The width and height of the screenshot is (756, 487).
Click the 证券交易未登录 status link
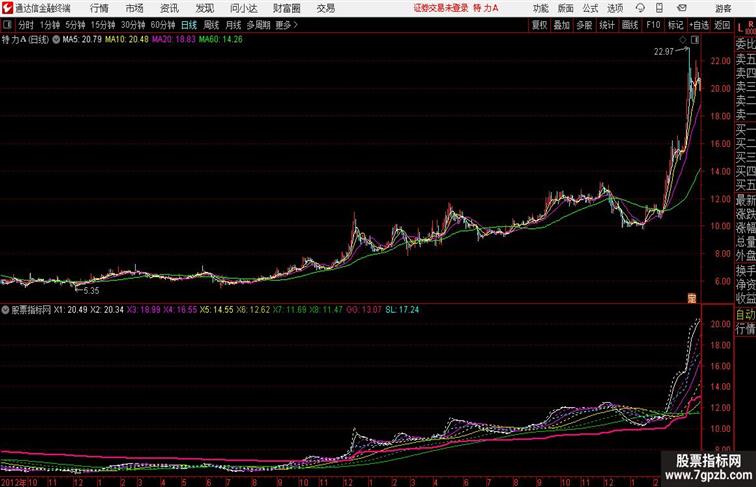coord(441,8)
